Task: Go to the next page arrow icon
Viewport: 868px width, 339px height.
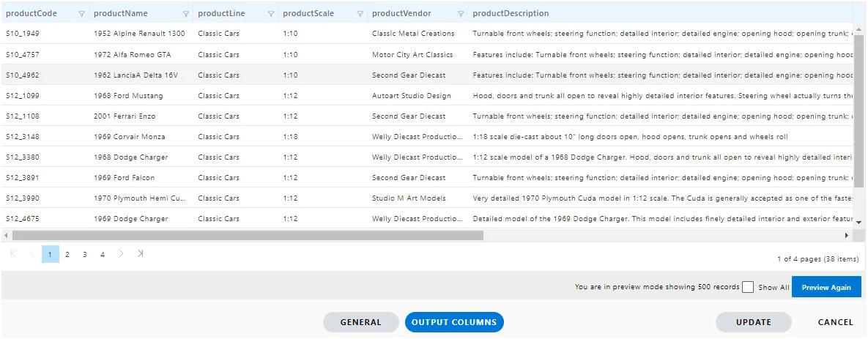Action: pos(122,254)
